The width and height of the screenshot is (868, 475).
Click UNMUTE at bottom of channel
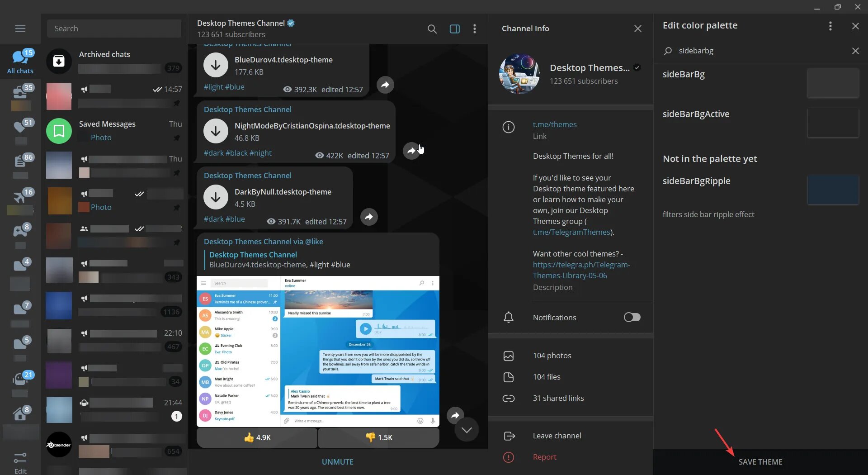coord(338,462)
